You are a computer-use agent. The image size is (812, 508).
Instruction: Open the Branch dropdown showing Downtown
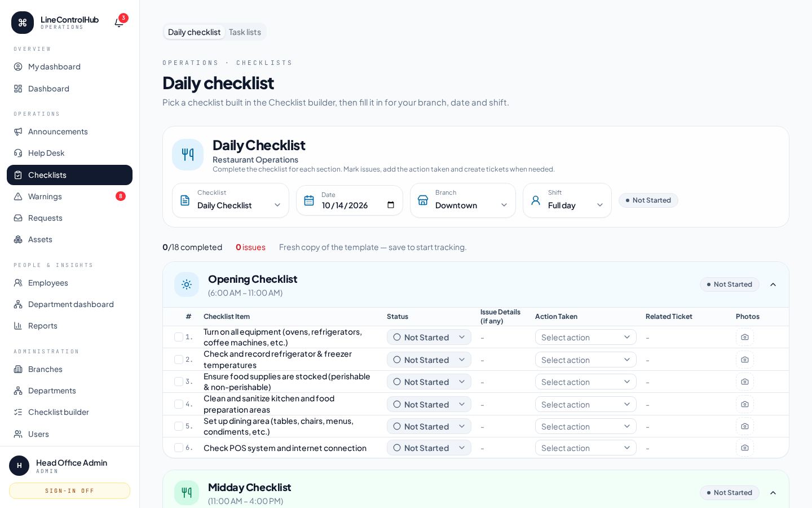tap(463, 200)
